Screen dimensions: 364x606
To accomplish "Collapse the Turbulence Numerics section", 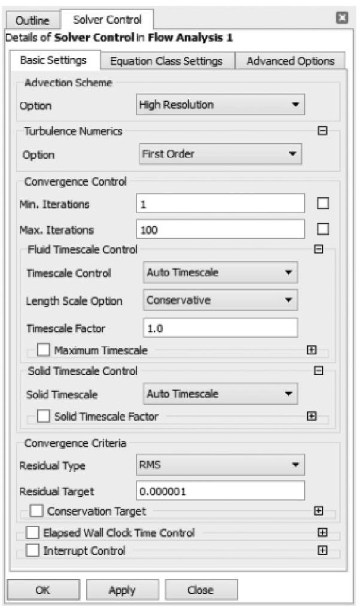I will tap(322, 131).
